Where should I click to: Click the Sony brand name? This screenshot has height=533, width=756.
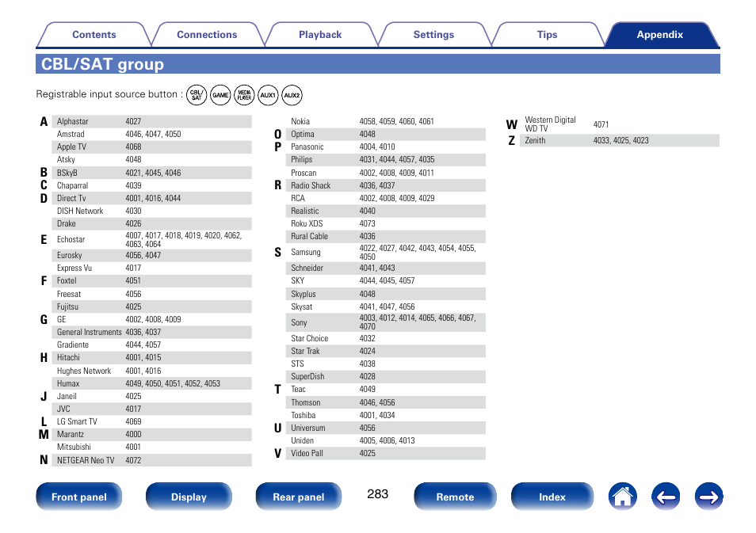click(299, 322)
